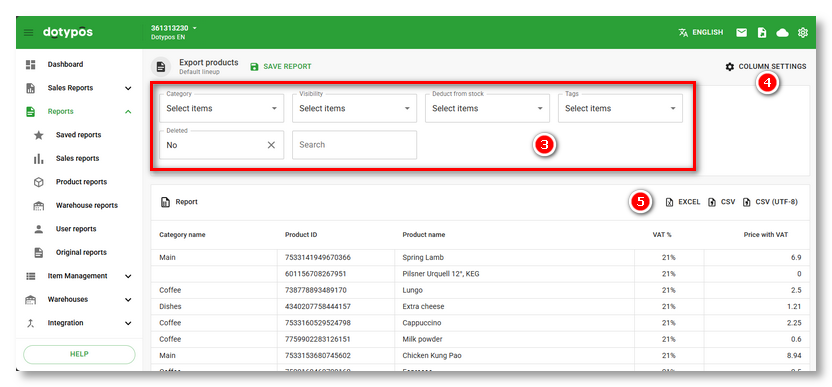The image size is (832, 387).
Task: Open Product reports menu item
Action: click(81, 182)
